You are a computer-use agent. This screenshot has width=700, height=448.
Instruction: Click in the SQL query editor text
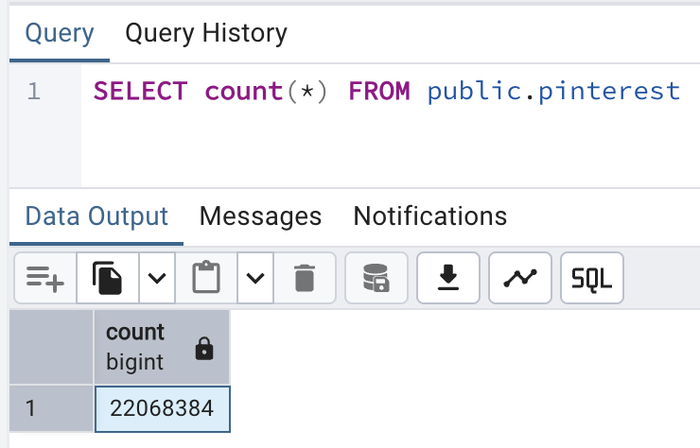[386, 92]
